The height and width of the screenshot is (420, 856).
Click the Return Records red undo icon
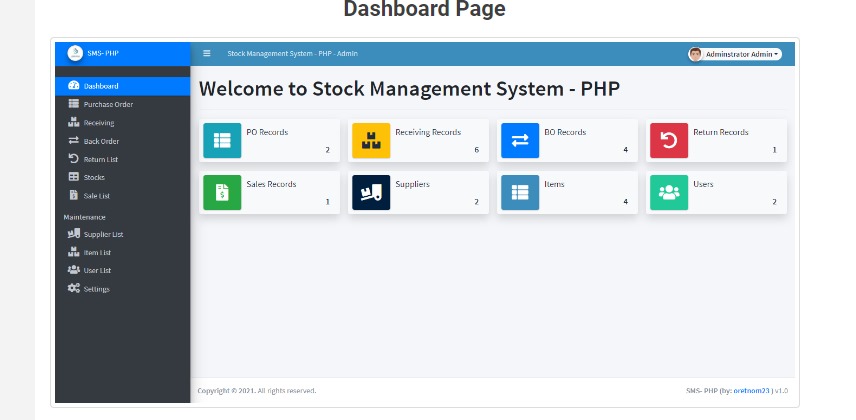(x=669, y=141)
